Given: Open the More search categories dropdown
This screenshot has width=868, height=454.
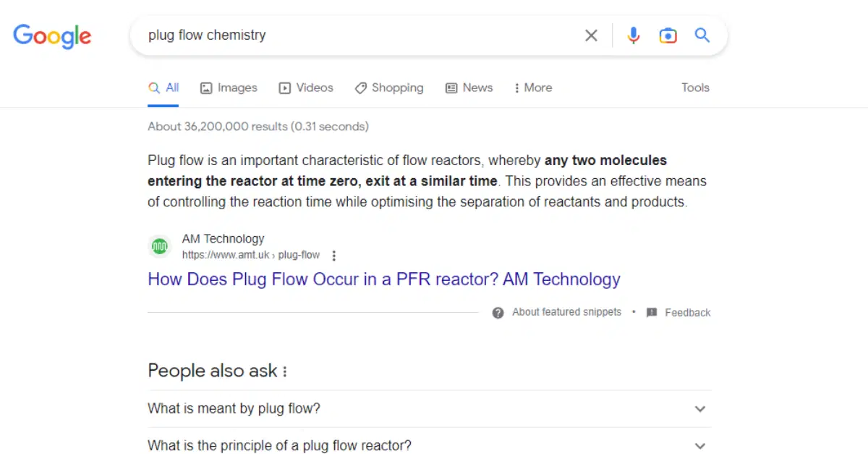Looking at the screenshot, I should click(533, 88).
